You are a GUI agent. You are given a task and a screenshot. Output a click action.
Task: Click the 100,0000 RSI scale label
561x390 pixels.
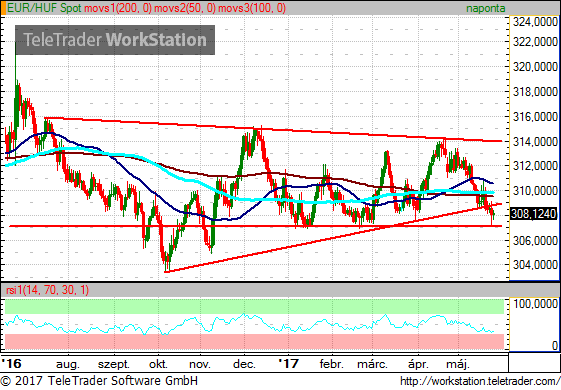tap(536, 304)
